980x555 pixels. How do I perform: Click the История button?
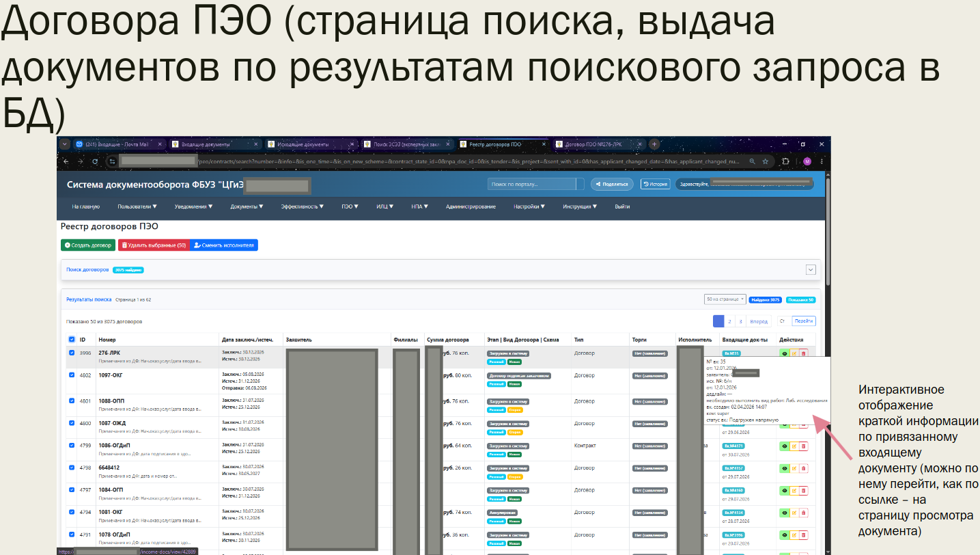tap(655, 184)
